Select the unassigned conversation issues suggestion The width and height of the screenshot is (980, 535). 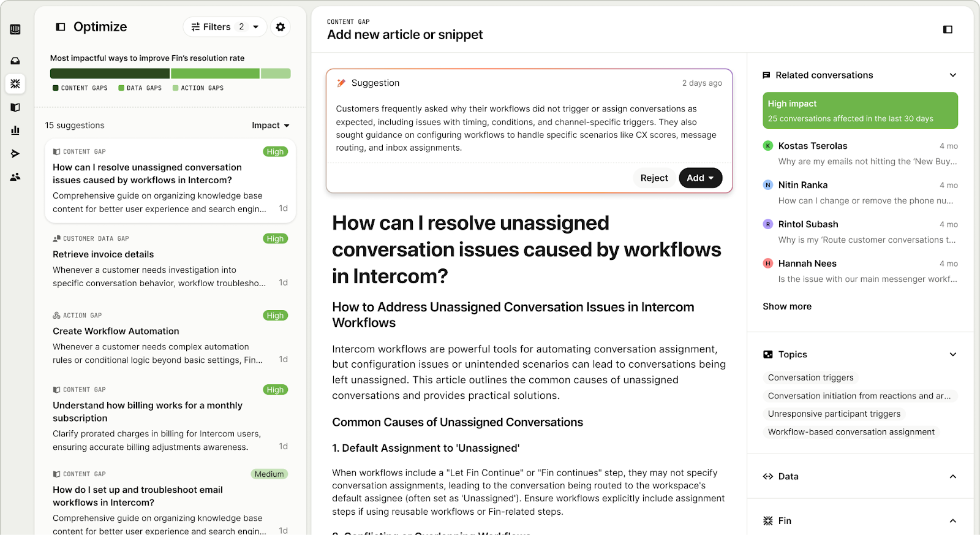[x=170, y=181]
